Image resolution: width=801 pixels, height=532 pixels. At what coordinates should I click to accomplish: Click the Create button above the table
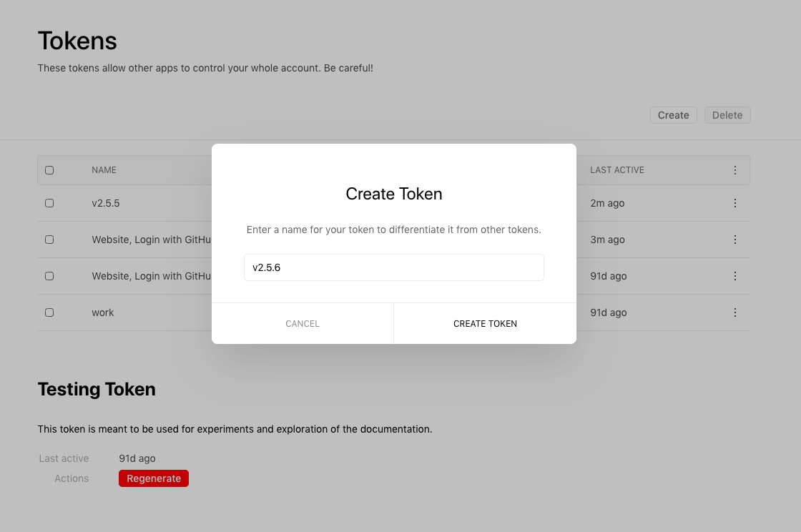pos(673,115)
